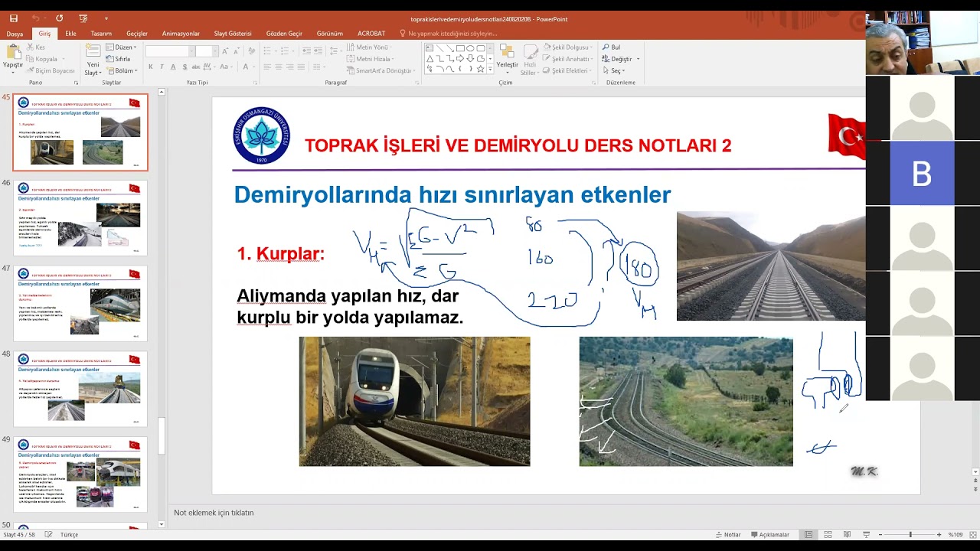Screen dimensions: 980x551
Task: Click the Redo/Repeat icon
Action: [59, 18]
